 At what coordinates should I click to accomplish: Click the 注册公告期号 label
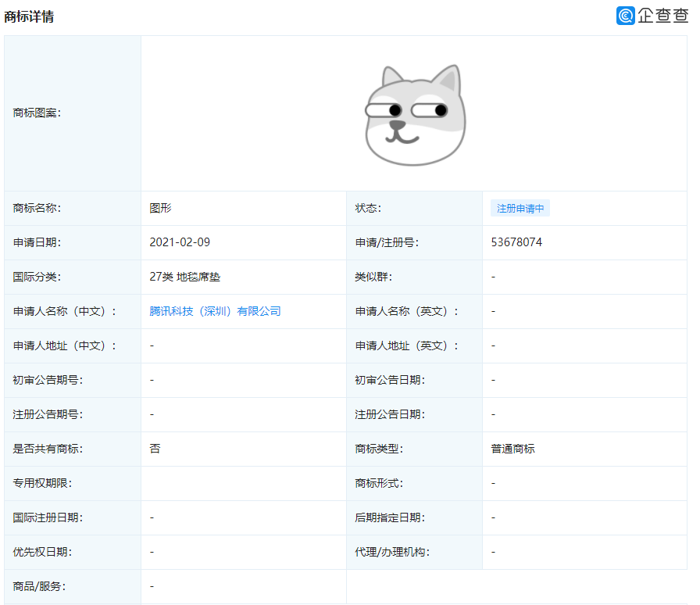pyautogui.click(x=48, y=414)
